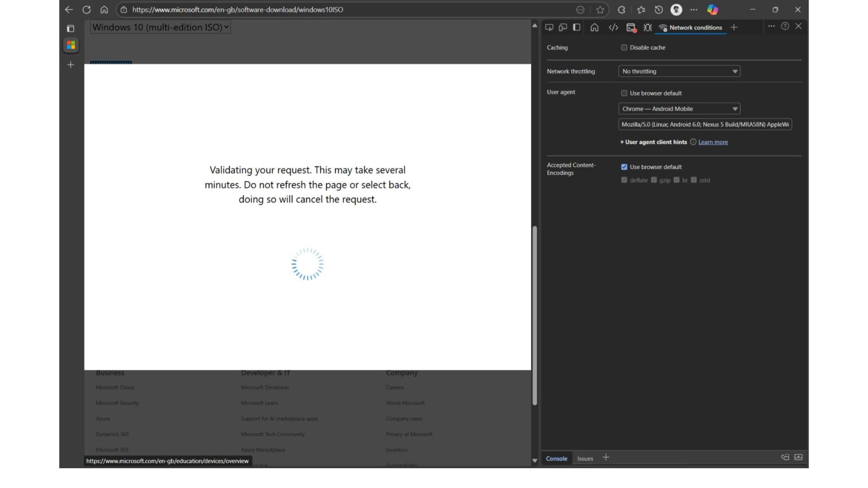The image size is (868, 488).
Task: Open the Console panel icon with error badge
Action: pyautogui.click(x=631, y=27)
